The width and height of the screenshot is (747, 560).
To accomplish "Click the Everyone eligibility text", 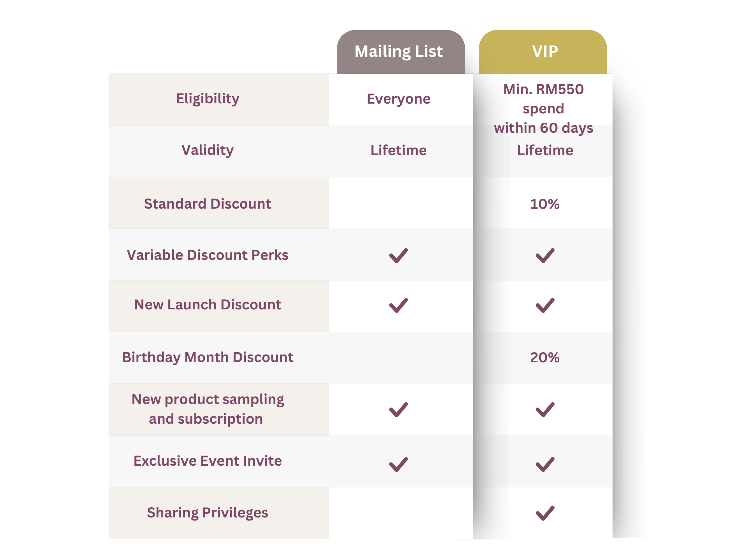I will tap(399, 99).
